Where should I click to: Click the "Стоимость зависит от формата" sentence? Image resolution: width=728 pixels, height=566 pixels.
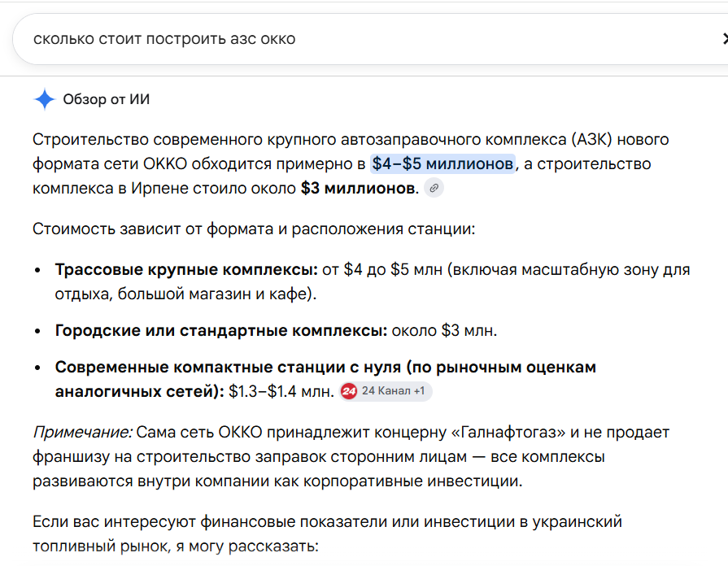254,229
